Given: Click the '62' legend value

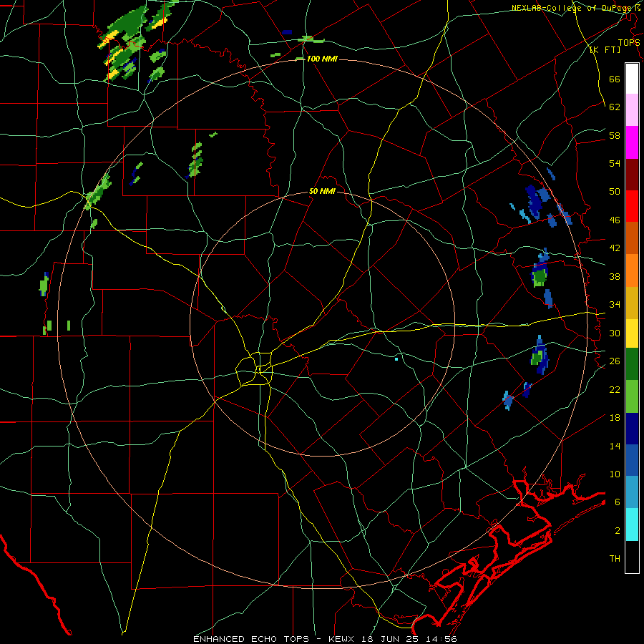Looking at the screenshot, I should point(615,107).
